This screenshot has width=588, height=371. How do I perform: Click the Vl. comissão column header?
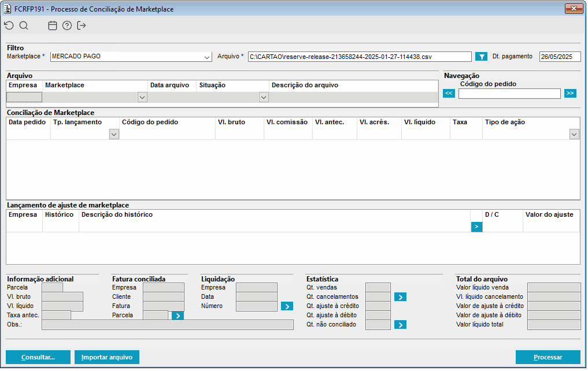tap(287, 122)
